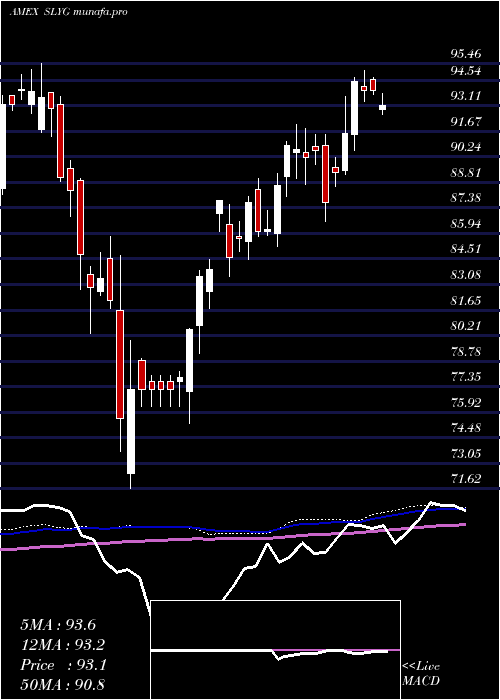This screenshot has height=700, width=500.
Task: Click the <<Live MACD label
Action: coord(421,674)
